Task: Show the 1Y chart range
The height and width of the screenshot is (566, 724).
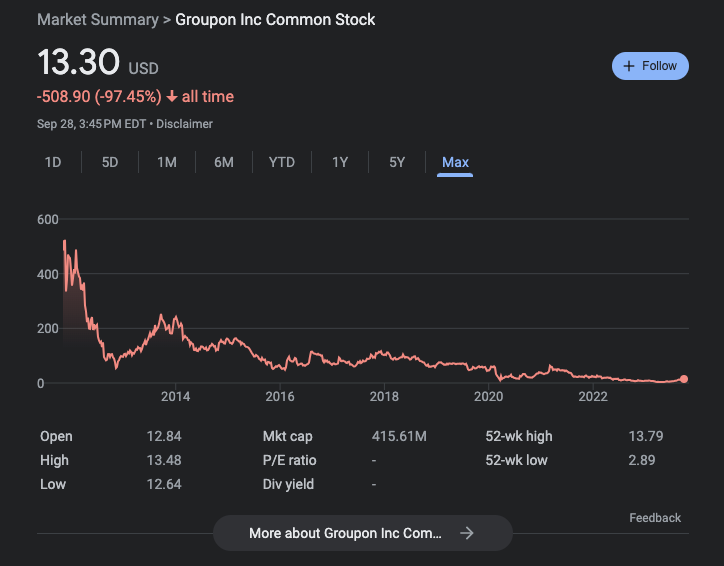Action: tap(340, 162)
